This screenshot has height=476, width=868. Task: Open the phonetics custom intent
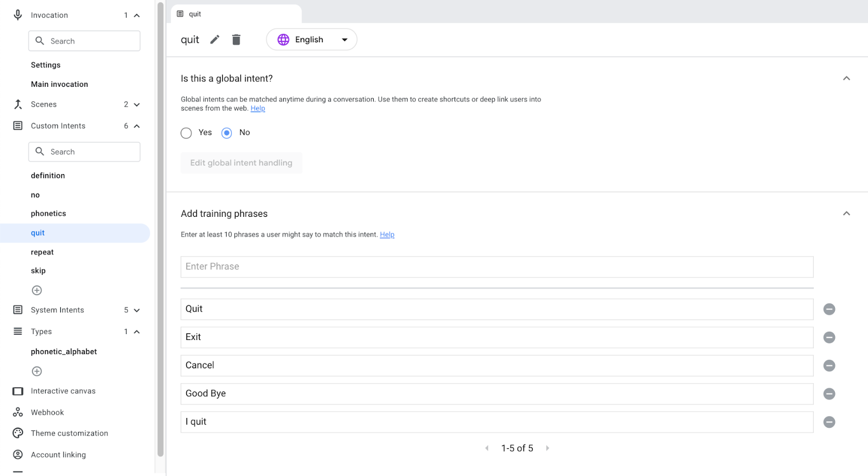(48, 214)
